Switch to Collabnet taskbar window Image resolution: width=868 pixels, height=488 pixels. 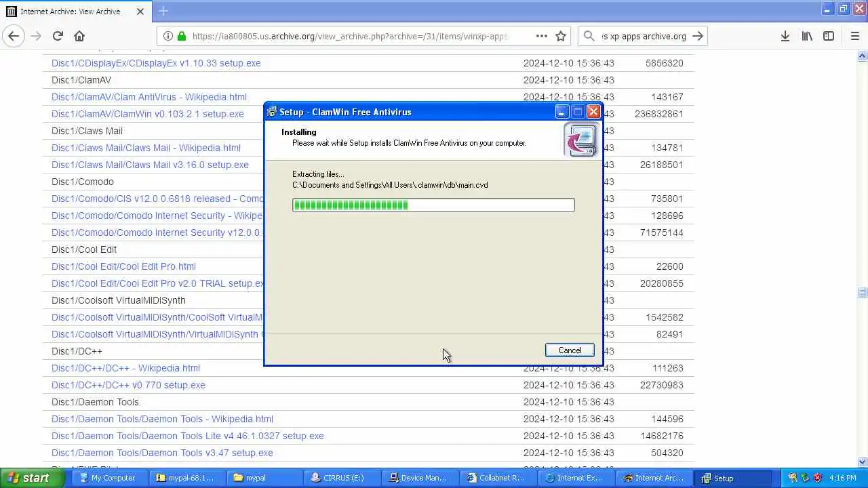pos(497,478)
